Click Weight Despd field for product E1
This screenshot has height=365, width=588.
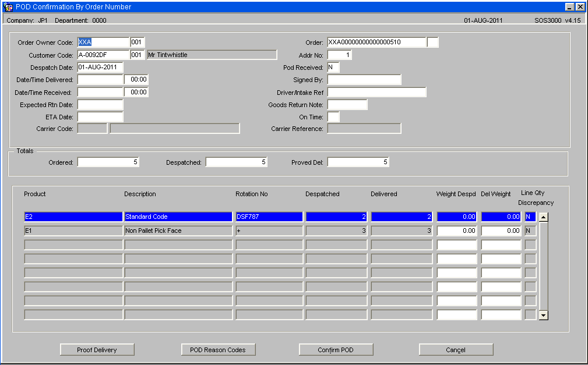[457, 231]
